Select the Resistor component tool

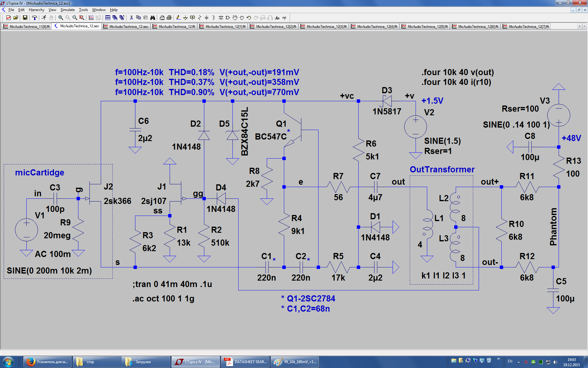[x=200, y=18]
